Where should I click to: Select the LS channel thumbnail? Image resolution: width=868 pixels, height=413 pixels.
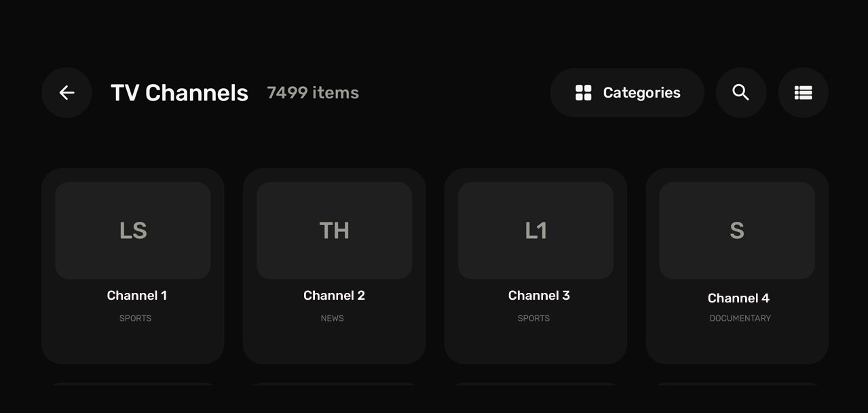coord(133,231)
